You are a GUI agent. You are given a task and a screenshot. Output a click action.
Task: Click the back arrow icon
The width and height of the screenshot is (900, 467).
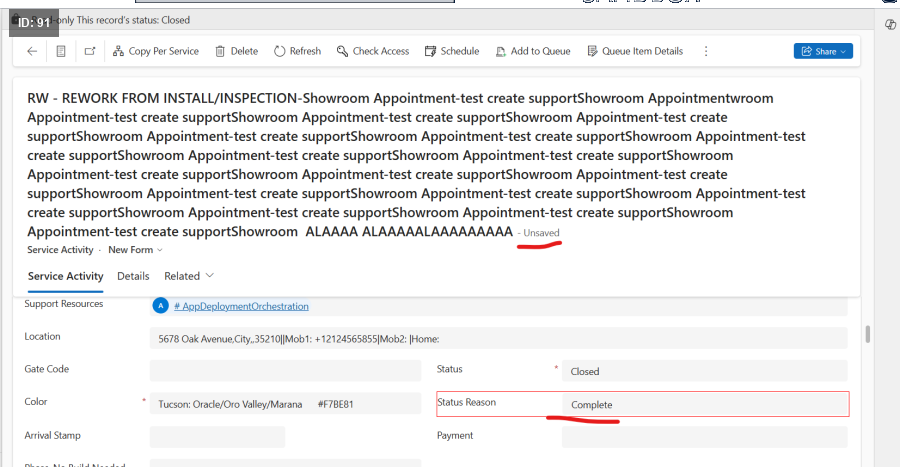click(32, 51)
